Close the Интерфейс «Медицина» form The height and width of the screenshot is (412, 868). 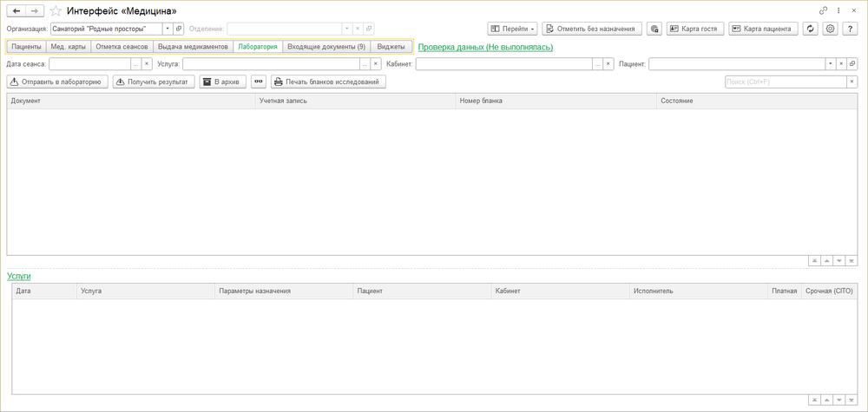coord(853,10)
